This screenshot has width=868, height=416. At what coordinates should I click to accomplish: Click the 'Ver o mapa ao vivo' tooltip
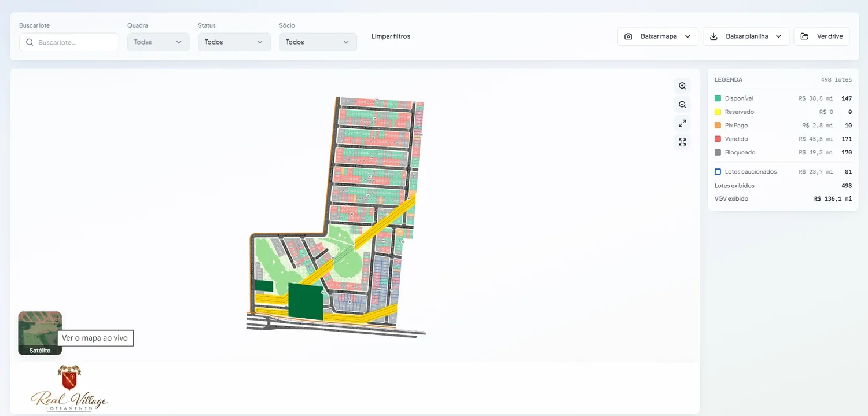pyautogui.click(x=95, y=338)
